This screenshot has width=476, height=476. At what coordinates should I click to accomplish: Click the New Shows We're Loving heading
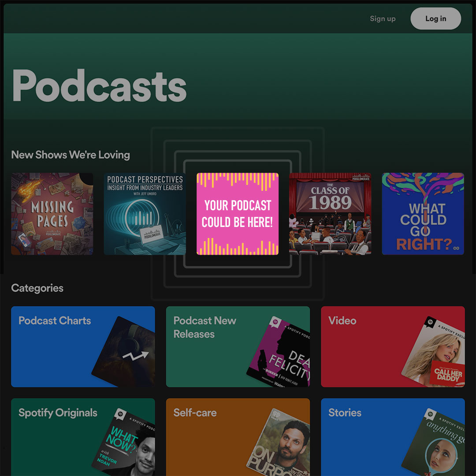(71, 155)
